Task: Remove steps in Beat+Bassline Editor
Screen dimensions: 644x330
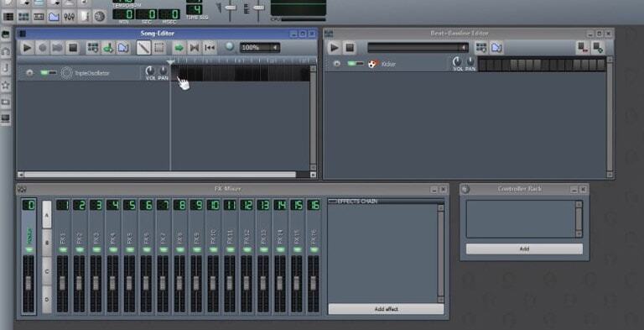Action: tap(583, 48)
